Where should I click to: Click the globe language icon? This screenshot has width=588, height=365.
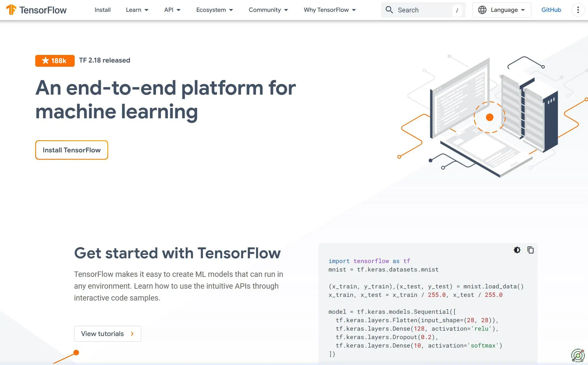click(482, 10)
